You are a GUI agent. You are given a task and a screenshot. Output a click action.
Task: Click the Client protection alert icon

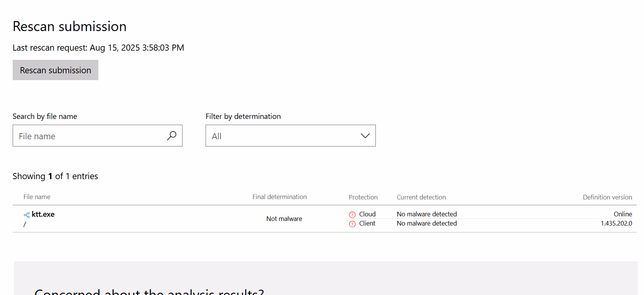(352, 224)
